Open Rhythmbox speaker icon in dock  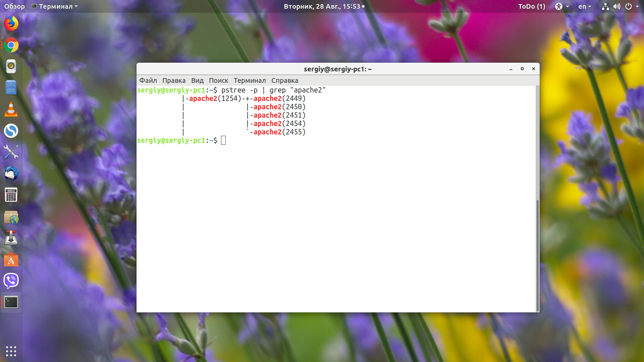[x=11, y=66]
